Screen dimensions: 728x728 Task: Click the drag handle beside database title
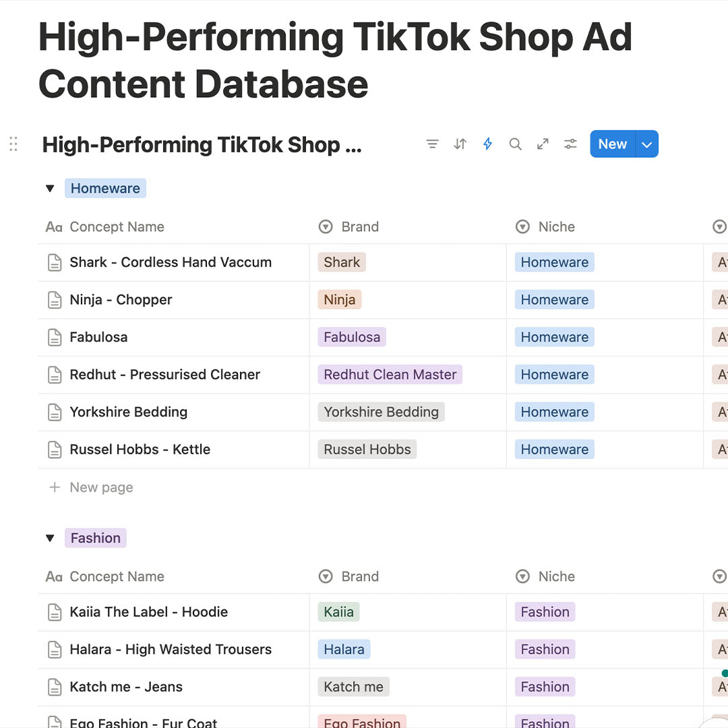tap(13, 144)
